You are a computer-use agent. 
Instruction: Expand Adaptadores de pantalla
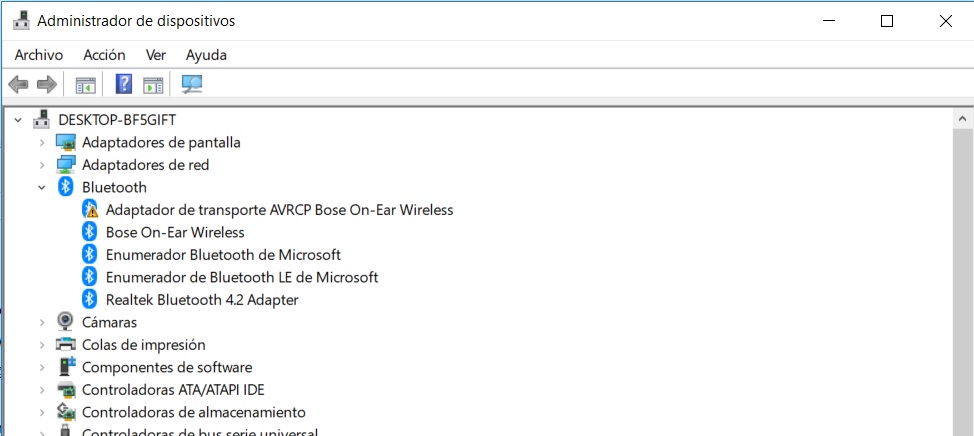[42, 142]
